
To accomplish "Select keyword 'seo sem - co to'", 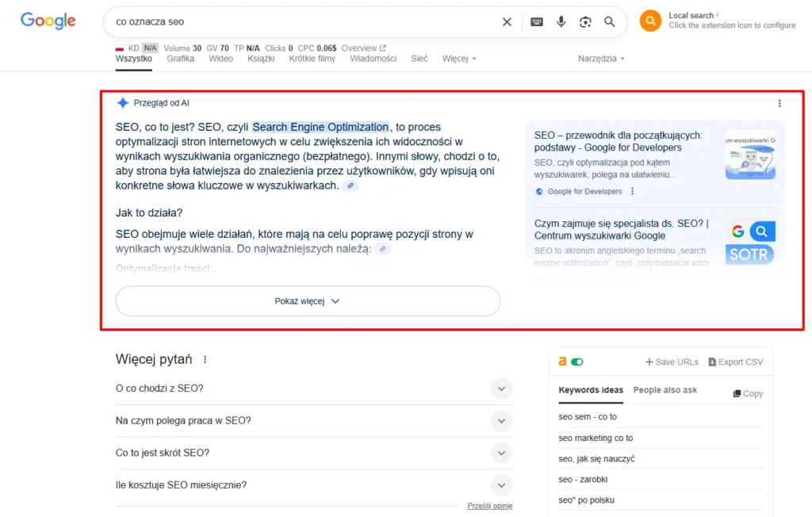I will 588,417.
